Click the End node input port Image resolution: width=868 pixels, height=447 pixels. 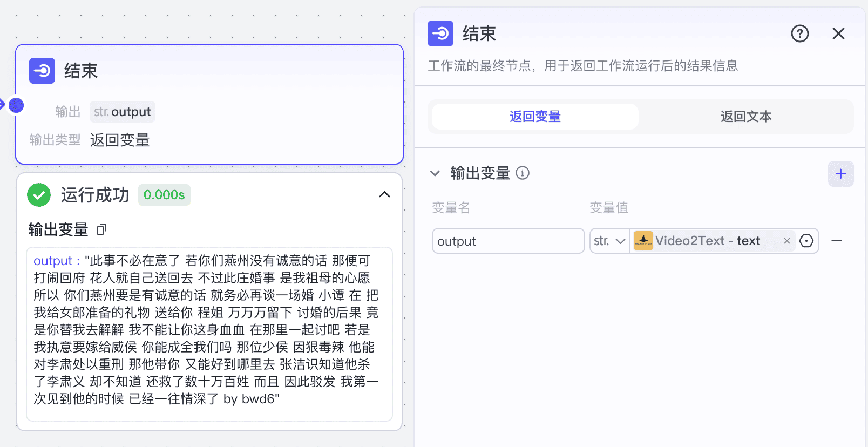pos(16,105)
